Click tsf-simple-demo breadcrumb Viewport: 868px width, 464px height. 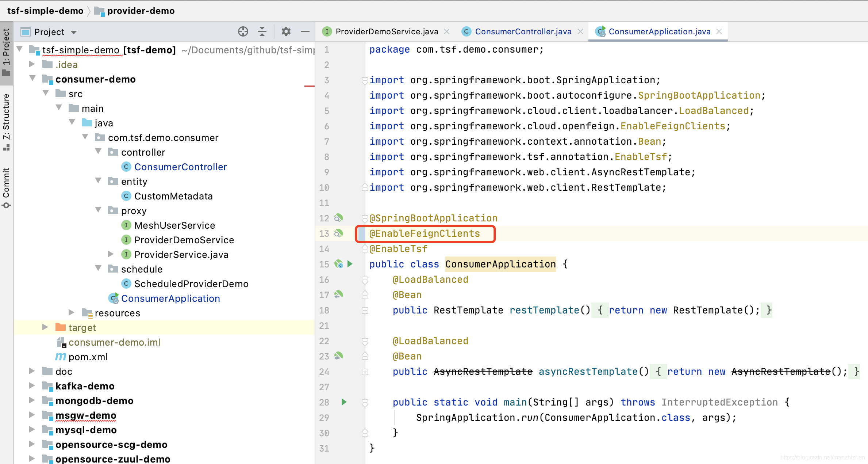(x=45, y=11)
